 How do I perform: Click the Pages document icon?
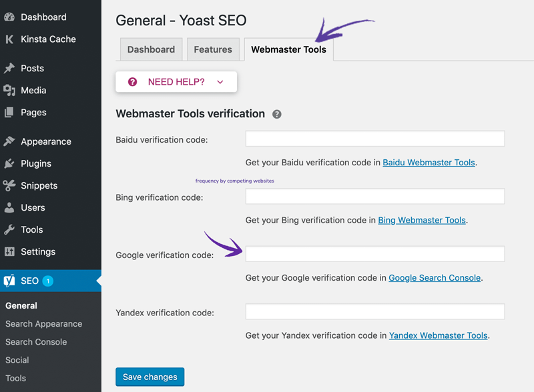click(x=9, y=112)
